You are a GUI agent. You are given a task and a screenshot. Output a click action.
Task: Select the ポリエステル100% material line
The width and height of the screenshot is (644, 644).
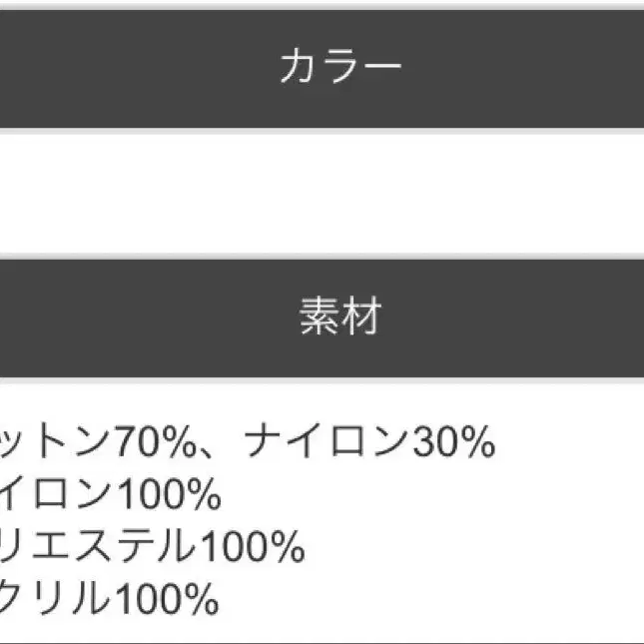coord(150,546)
